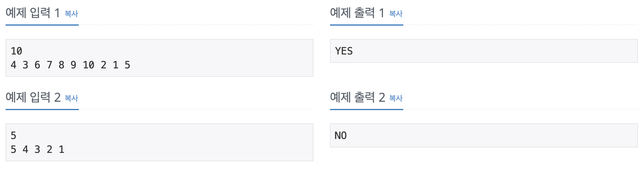Viewport: 644px width, 169px height.
Task: Click the NO text in sample output 2
Action: [x=341, y=136]
